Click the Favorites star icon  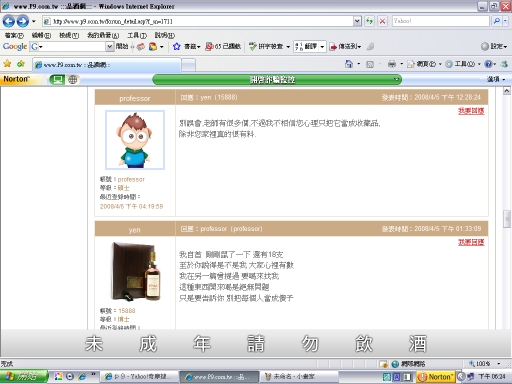click(x=7, y=64)
